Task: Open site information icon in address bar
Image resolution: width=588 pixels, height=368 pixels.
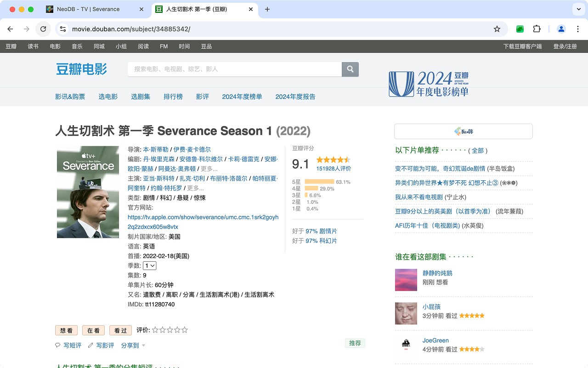Action: 63,29
